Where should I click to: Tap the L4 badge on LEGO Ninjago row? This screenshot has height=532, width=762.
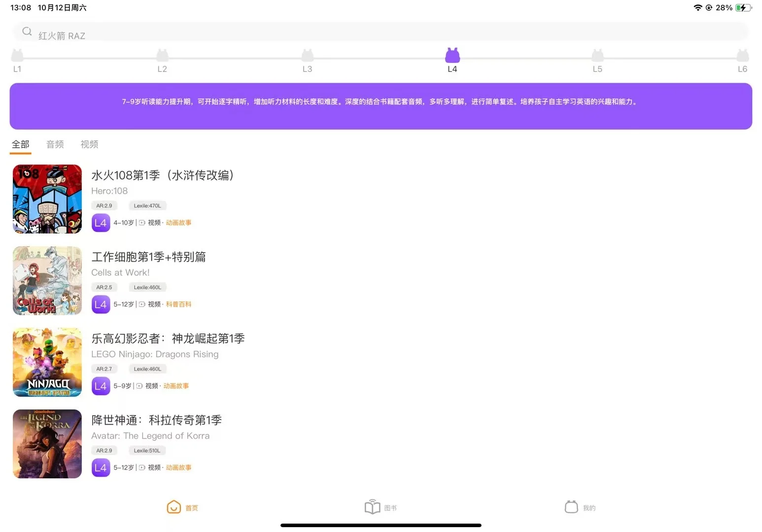click(101, 386)
